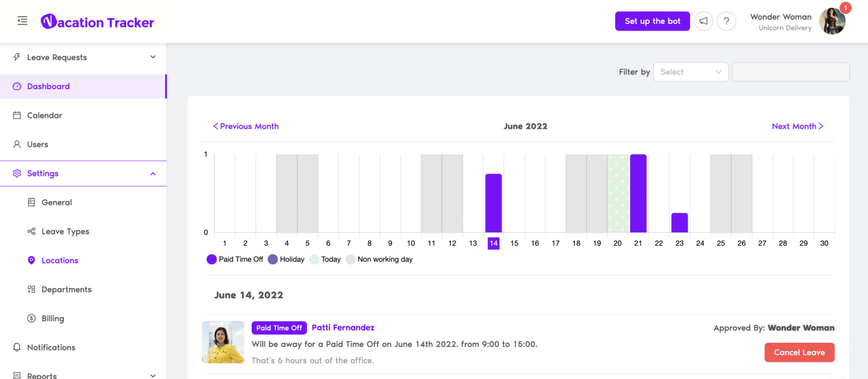
Task: Click the Vacation Tracker logo
Action: click(97, 22)
